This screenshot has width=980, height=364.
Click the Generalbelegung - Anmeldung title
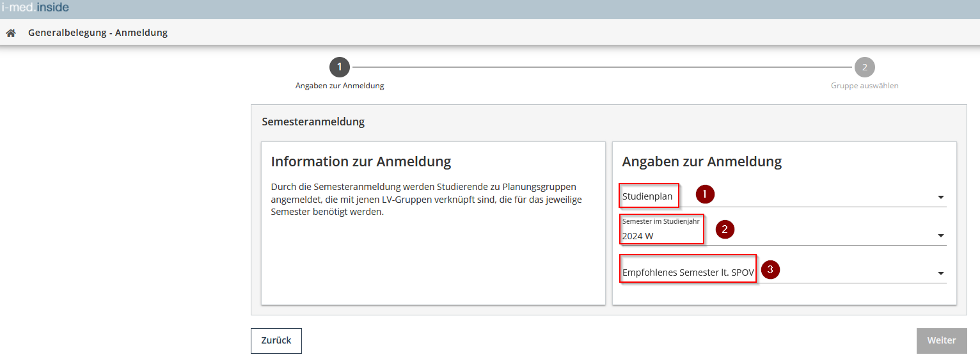(98, 33)
